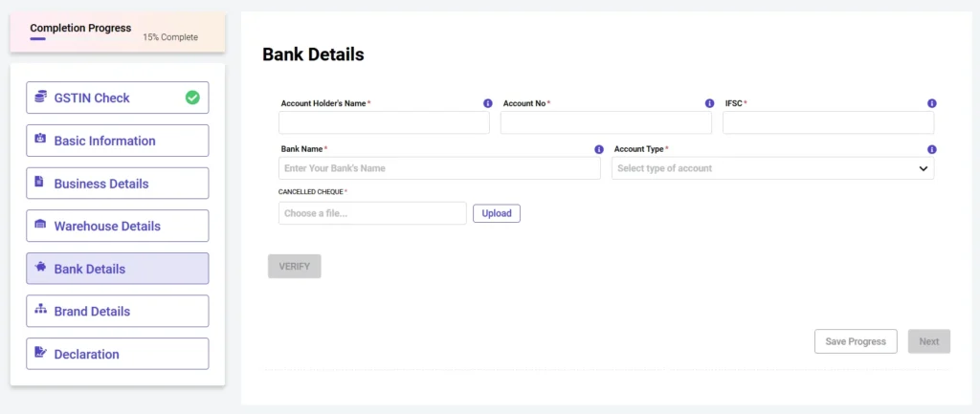Focus the IFSC input field
This screenshot has width=980, height=414.
828,122
